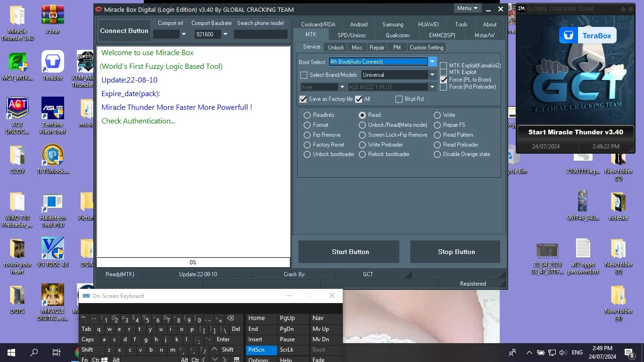This screenshot has height=362, width=644.
Task: Toggle the MTK Exploit(Kamakiri2) checkbox
Action: [x=443, y=66]
